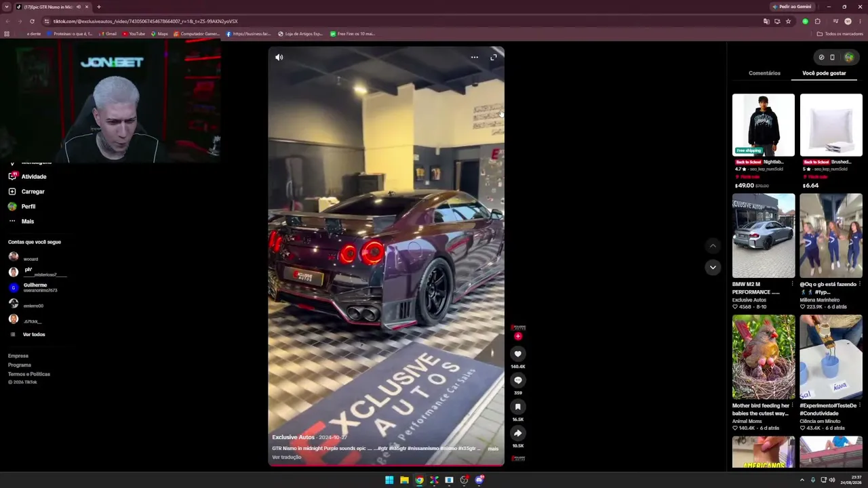The height and width of the screenshot is (488, 868).
Task: Open the Experimento Teste de Condutividade thumbnail
Action: coord(831,357)
